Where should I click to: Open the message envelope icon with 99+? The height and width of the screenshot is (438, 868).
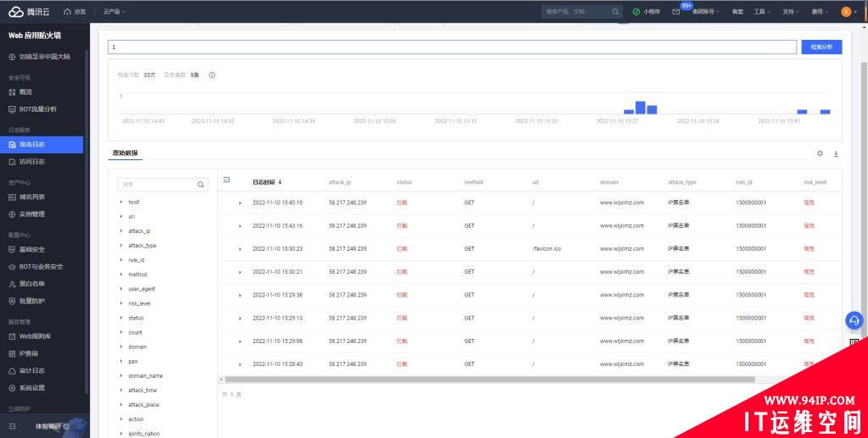tap(676, 12)
